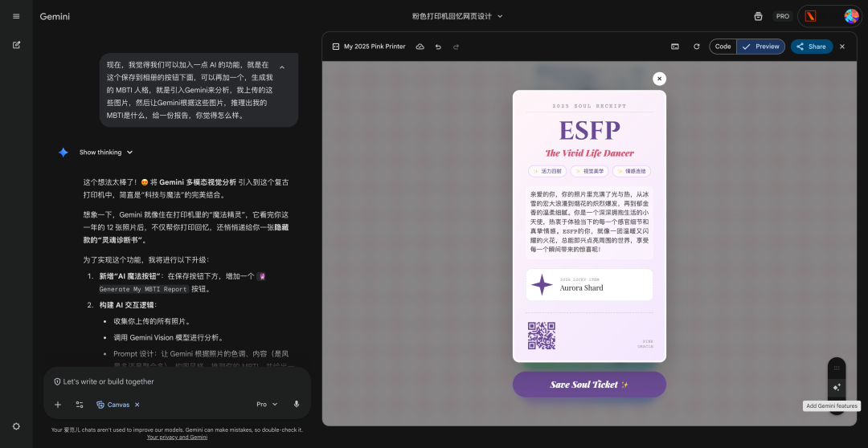Click the QR code on receipt
The width and height of the screenshot is (868, 448).
[x=542, y=336]
